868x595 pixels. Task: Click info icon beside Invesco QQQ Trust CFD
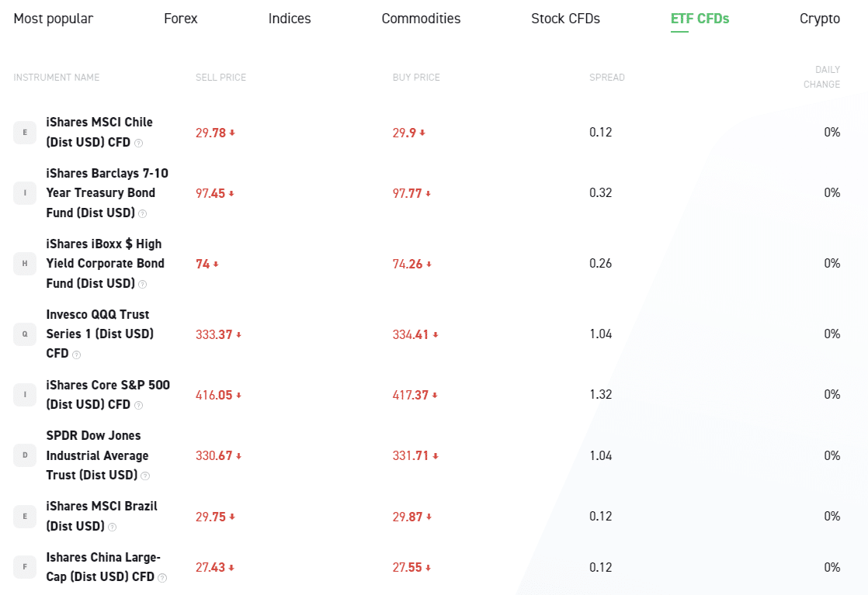point(76,355)
